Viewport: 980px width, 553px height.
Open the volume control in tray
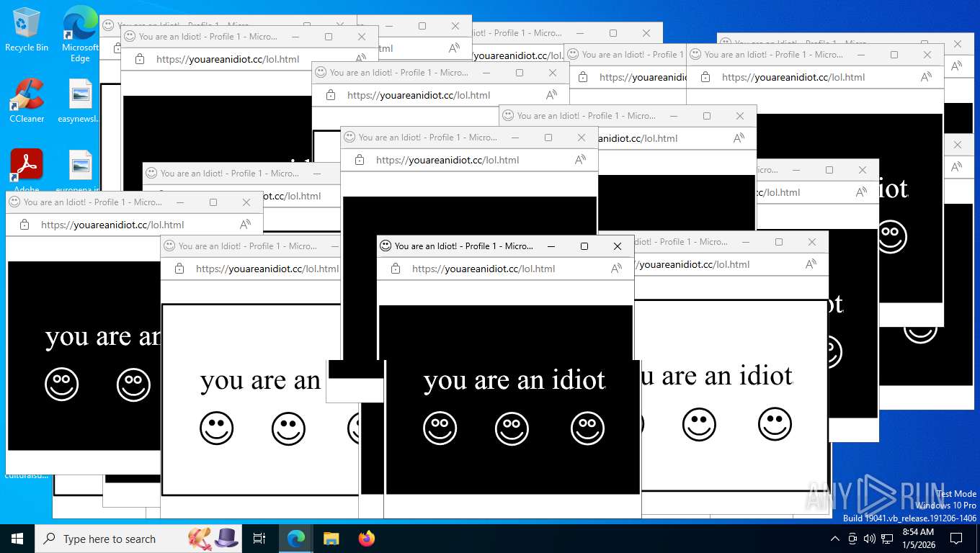tap(869, 539)
